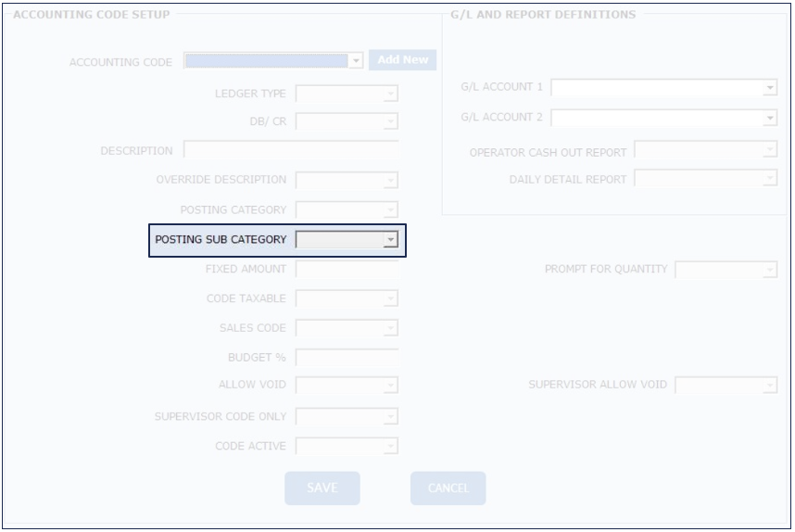Click the Cancel button
The width and height of the screenshot is (795, 532).
[448, 488]
